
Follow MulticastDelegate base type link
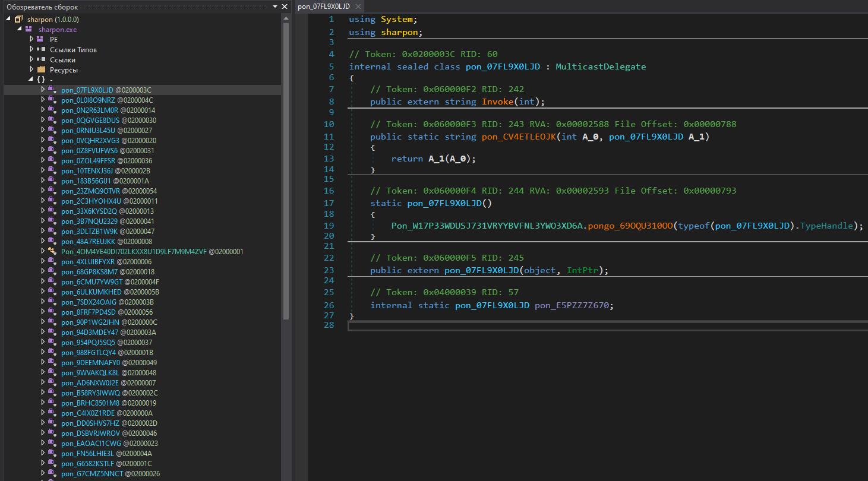(x=600, y=67)
